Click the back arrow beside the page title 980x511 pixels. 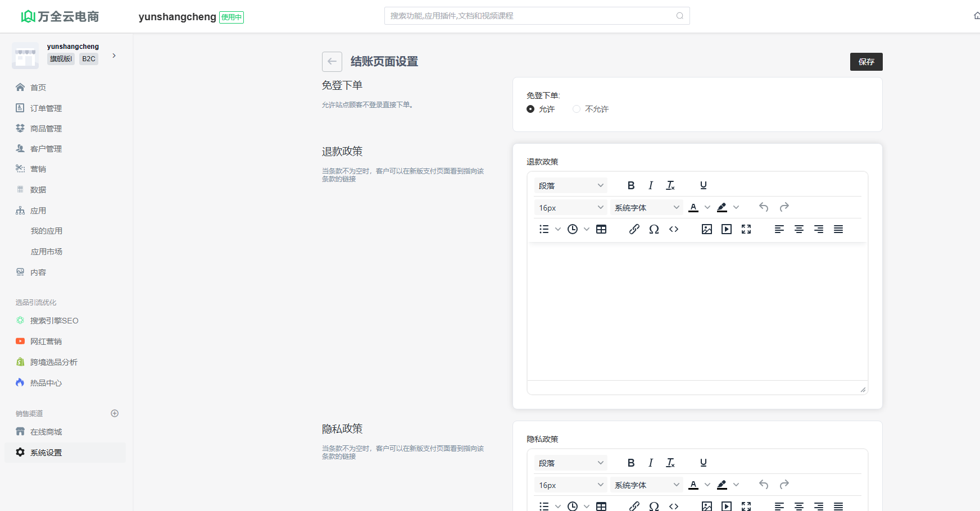coord(332,62)
